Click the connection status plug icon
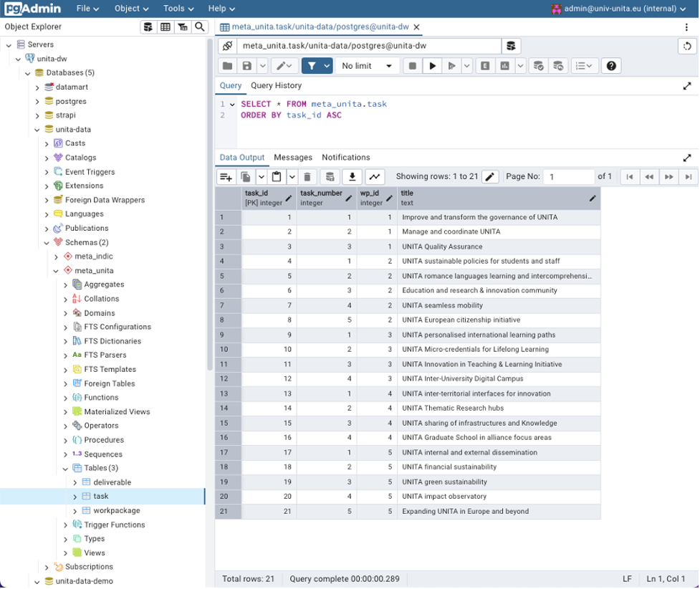700x589 pixels. click(227, 46)
